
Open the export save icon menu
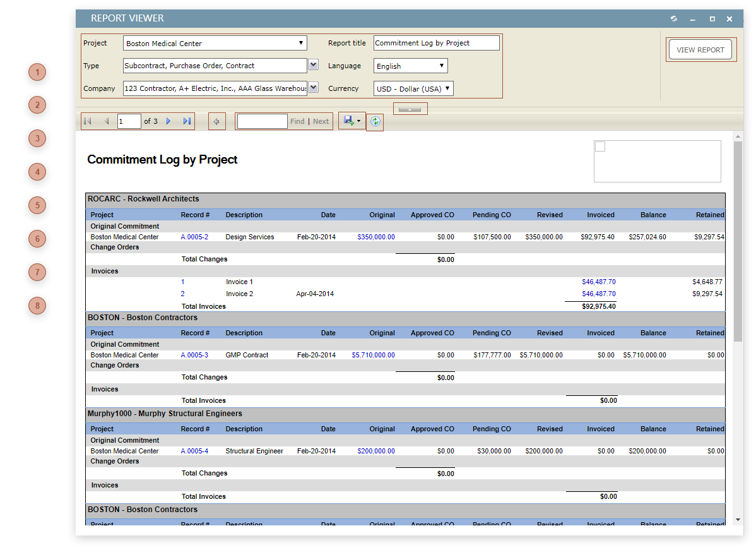351,121
